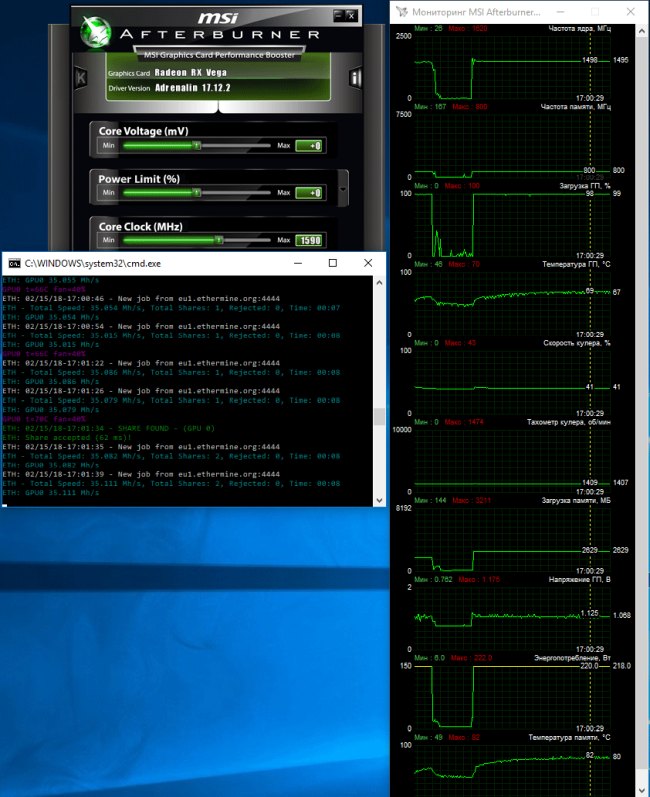This screenshot has width=650, height=797.
Task: Maximize the cmd.exe window
Action: [333, 263]
